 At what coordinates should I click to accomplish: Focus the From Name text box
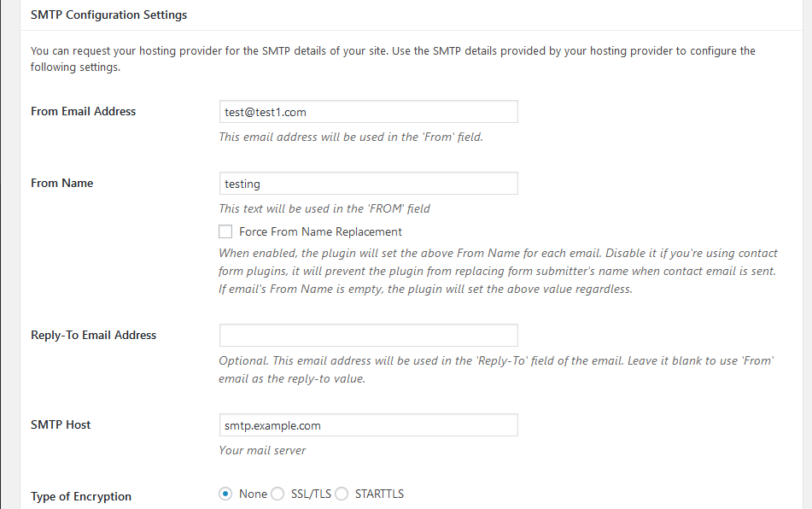coord(368,184)
